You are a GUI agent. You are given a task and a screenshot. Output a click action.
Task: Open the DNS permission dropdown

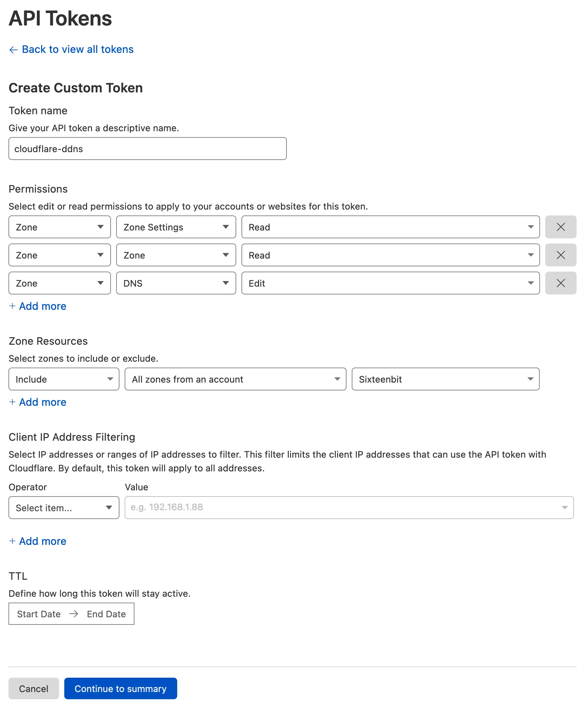[176, 283]
